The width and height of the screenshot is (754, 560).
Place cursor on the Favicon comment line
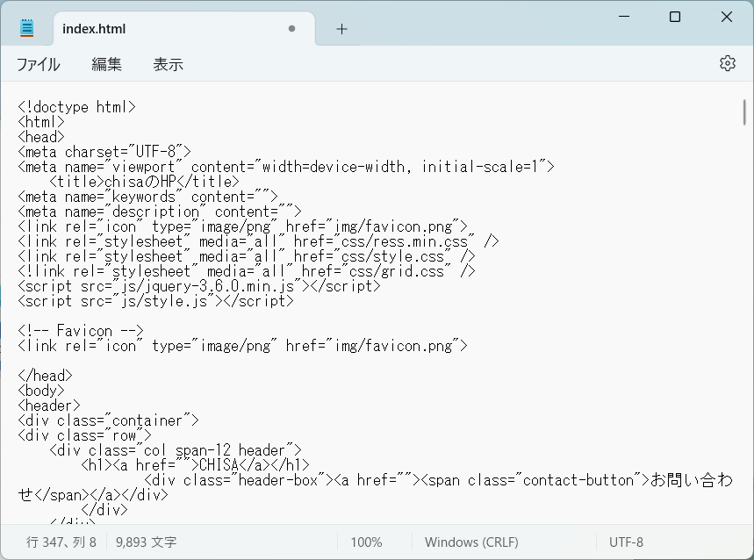click(x=81, y=331)
